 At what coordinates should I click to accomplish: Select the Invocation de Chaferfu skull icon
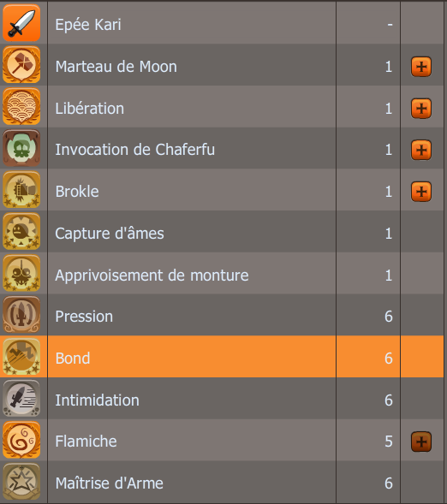21,148
